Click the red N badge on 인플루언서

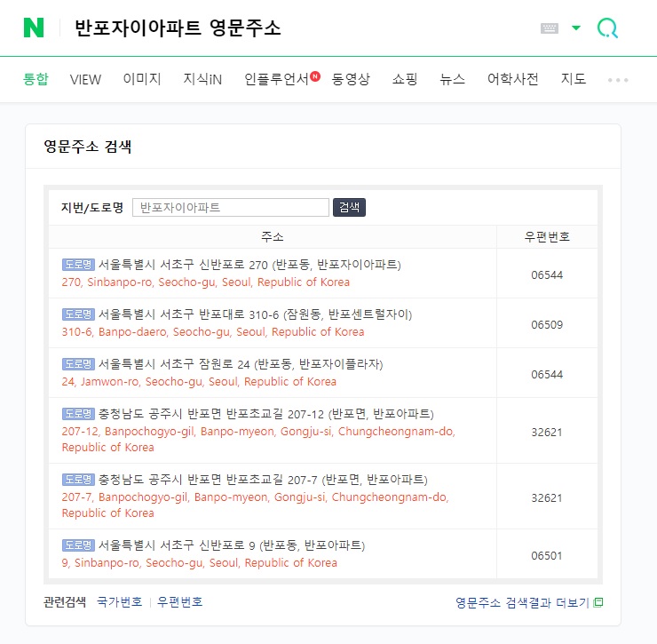(x=315, y=76)
